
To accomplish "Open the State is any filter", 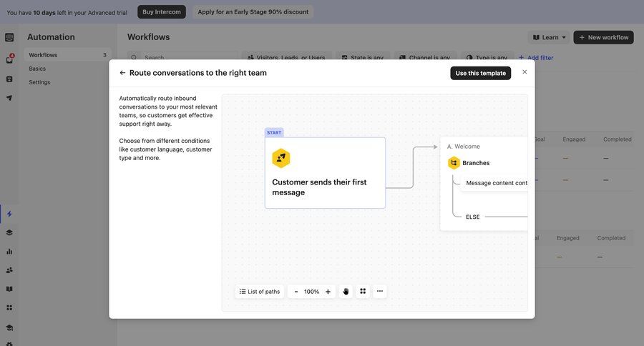I will [363, 57].
